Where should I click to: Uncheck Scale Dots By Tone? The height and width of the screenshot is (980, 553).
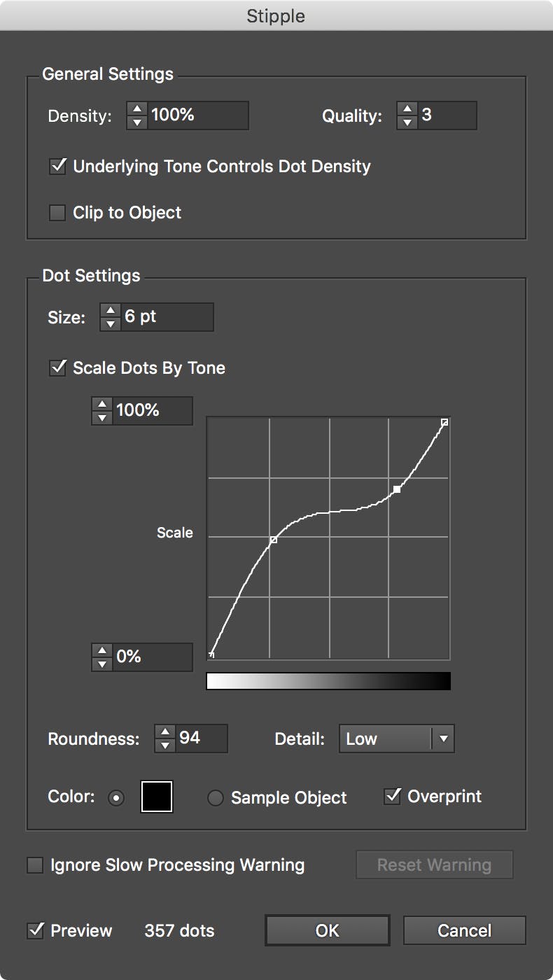pyautogui.click(x=57, y=367)
